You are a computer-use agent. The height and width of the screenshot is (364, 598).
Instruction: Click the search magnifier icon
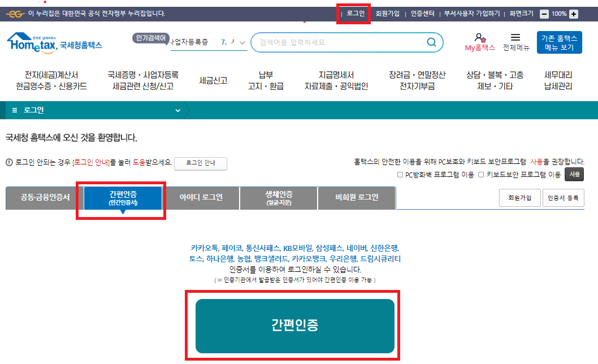point(431,42)
